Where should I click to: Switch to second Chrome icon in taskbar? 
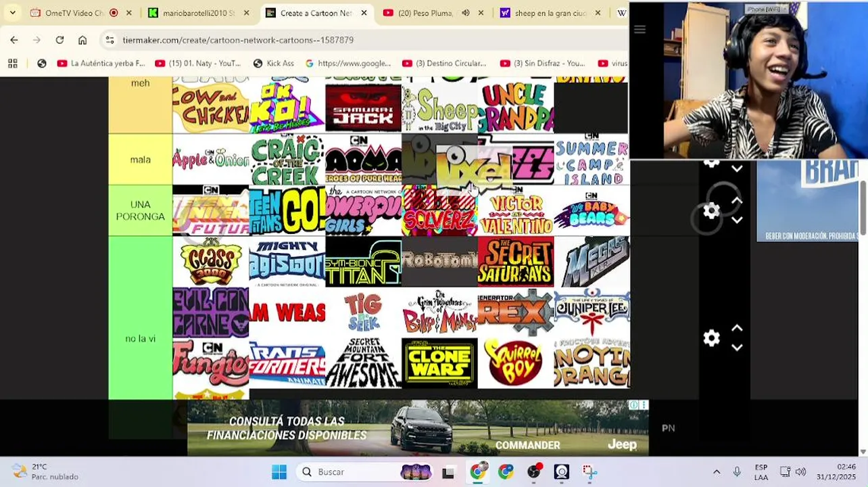505,472
